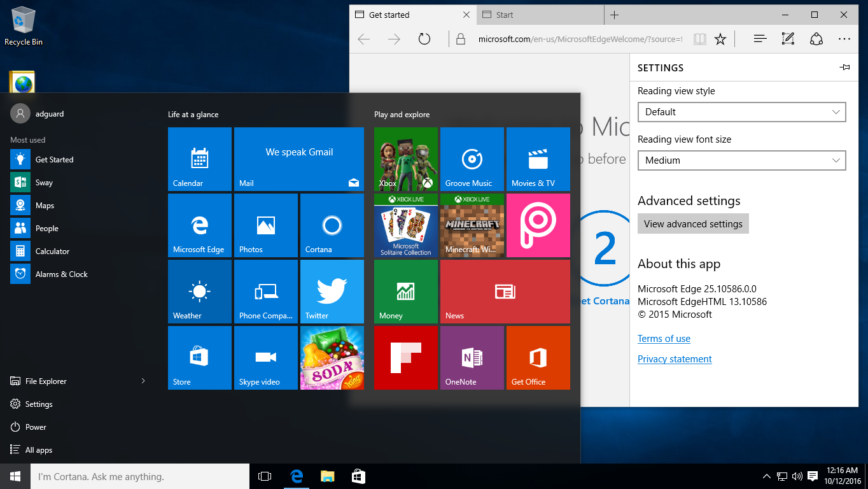Image resolution: width=868 pixels, height=489 pixels.
Task: Open the Store tile
Action: [x=200, y=358]
